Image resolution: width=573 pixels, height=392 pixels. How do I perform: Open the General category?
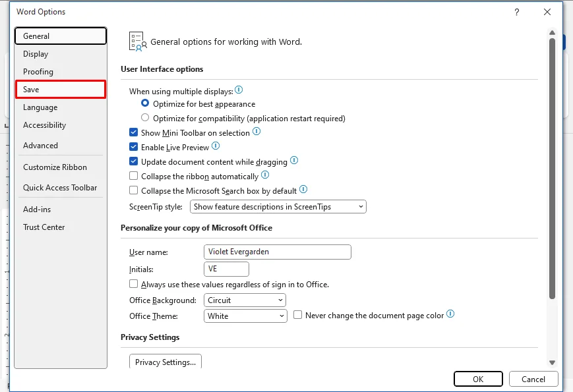click(61, 36)
